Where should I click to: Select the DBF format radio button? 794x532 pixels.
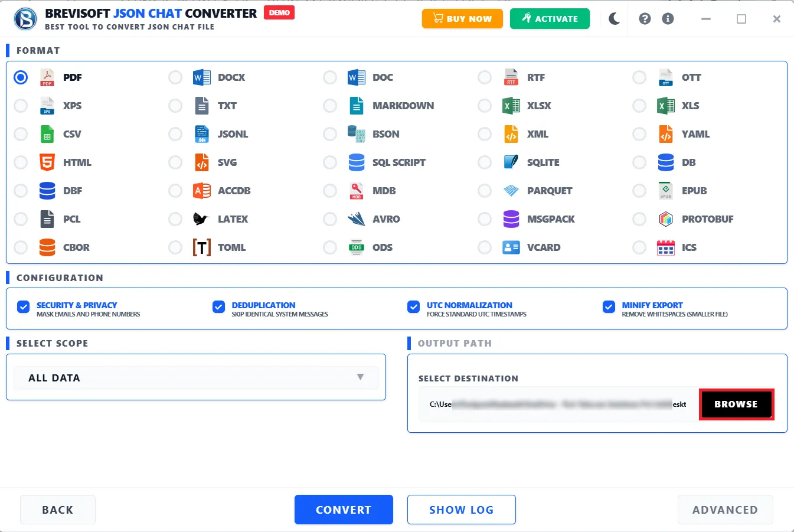point(21,191)
